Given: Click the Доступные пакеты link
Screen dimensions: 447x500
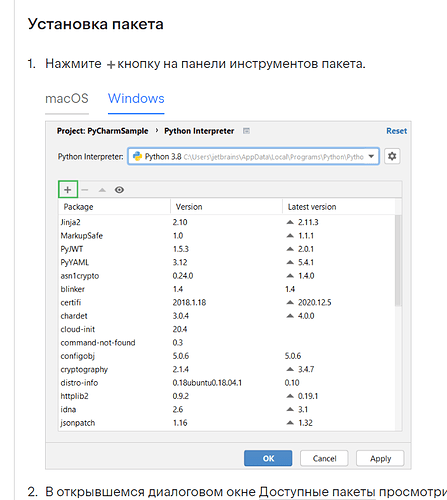Looking at the screenshot, I should click(x=317, y=492).
